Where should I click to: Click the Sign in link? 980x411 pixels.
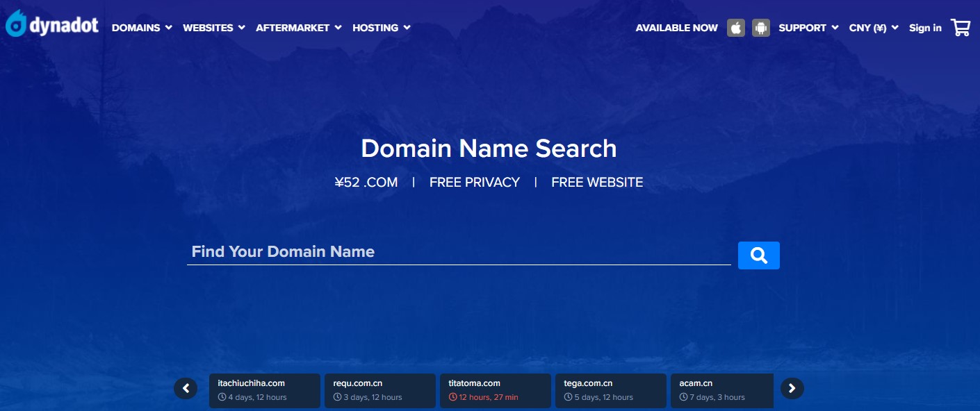pyautogui.click(x=925, y=28)
